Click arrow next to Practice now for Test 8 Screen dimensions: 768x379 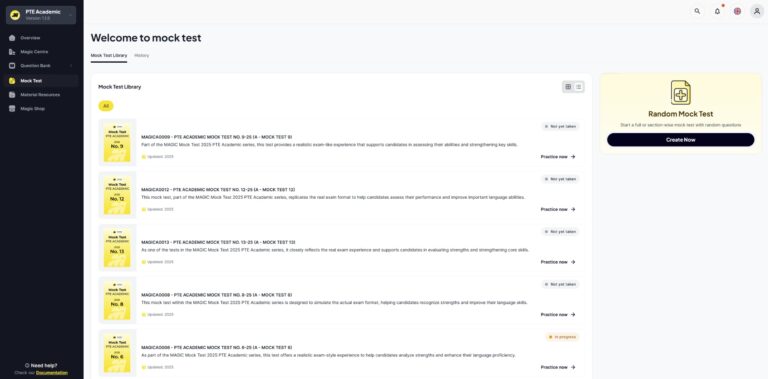[573, 314]
